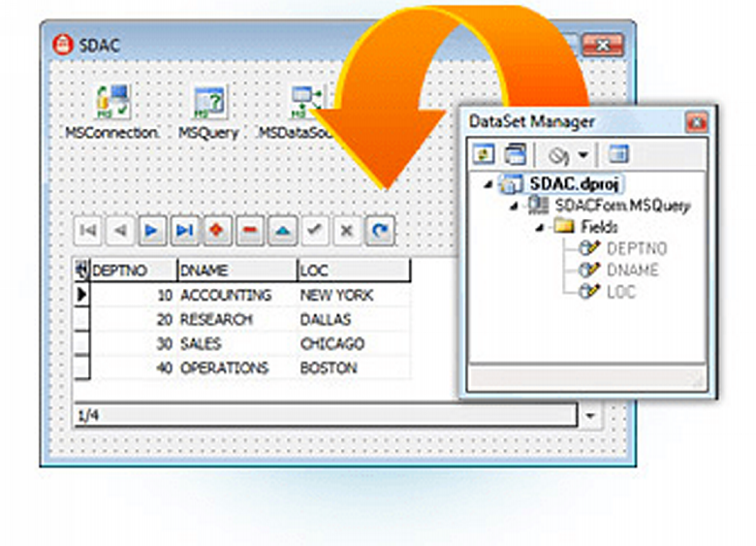Jump to last record in navigator
The image size is (756, 546).
[x=185, y=231]
